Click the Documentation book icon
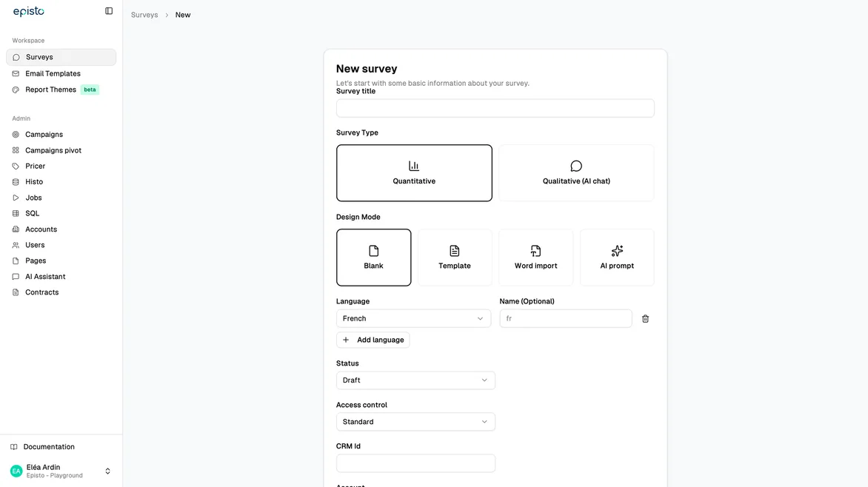The width and height of the screenshot is (868, 487). coord(14,446)
